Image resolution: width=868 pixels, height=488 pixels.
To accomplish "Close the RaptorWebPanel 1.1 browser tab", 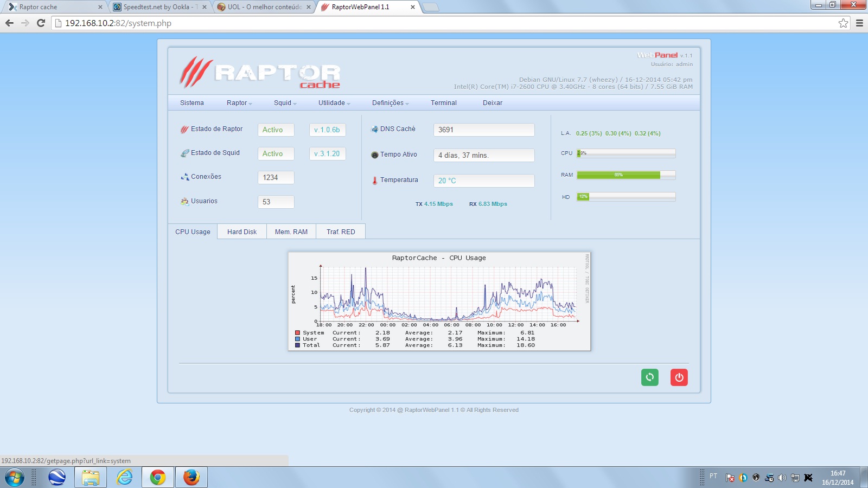I will click(413, 7).
